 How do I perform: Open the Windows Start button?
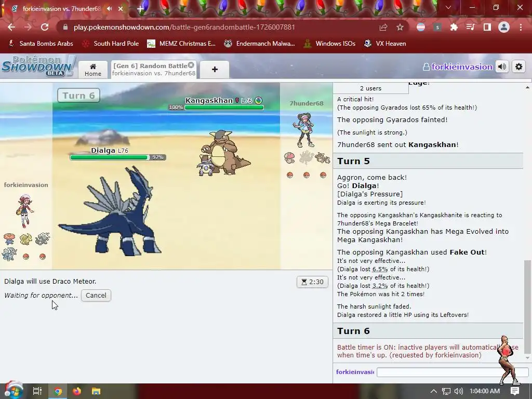coord(14,391)
